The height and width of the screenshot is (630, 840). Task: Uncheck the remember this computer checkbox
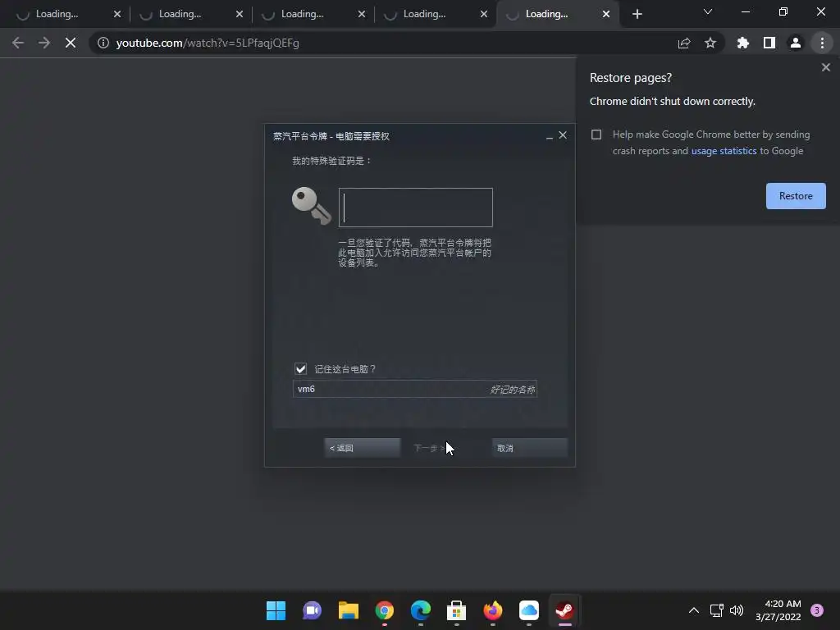coord(300,368)
